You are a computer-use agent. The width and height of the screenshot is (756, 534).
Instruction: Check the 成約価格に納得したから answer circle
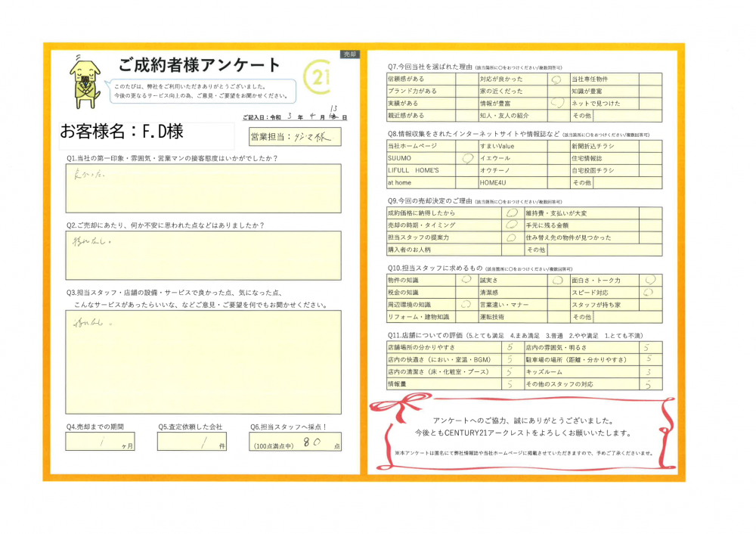512,213
